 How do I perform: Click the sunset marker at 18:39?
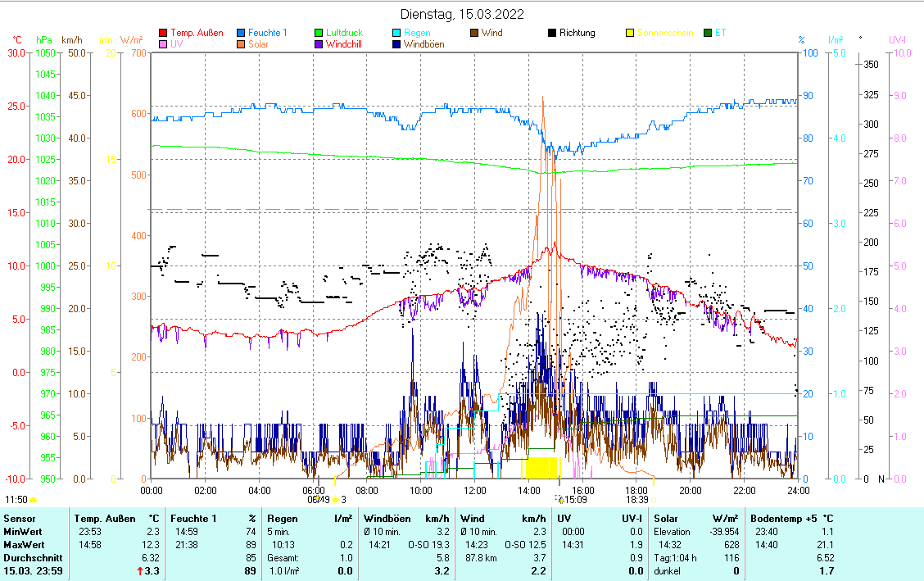pyautogui.click(x=654, y=499)
